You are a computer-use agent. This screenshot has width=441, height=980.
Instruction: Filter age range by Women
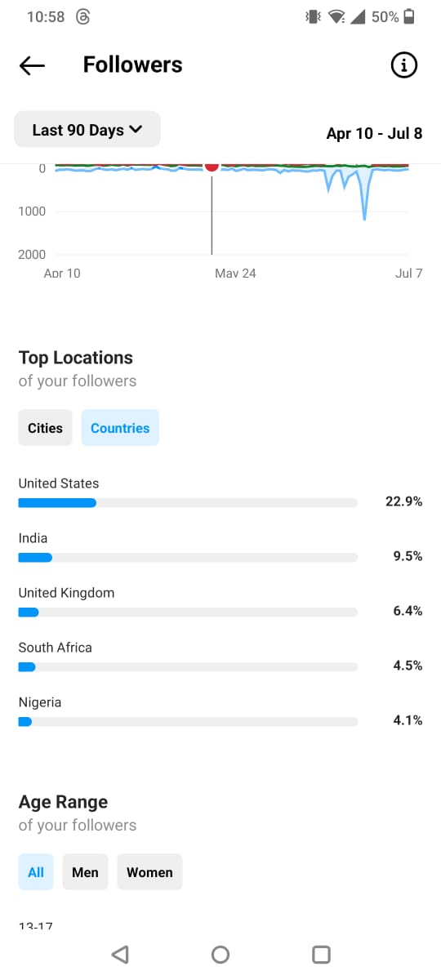click(x=149, y=872)
